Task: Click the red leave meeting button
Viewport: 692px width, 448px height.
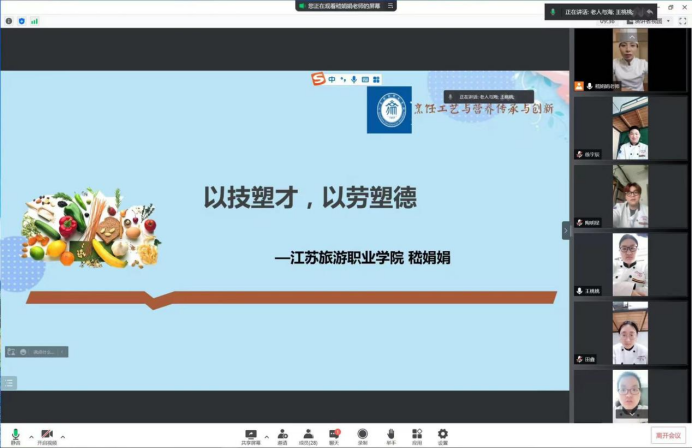Action: 668,435
